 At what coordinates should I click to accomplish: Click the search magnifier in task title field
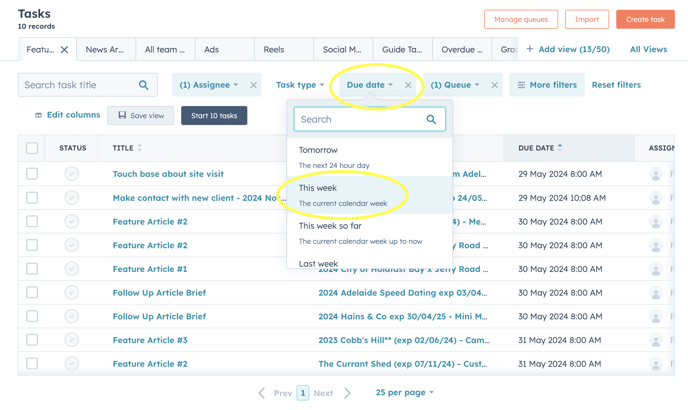(x=143, y=86)
